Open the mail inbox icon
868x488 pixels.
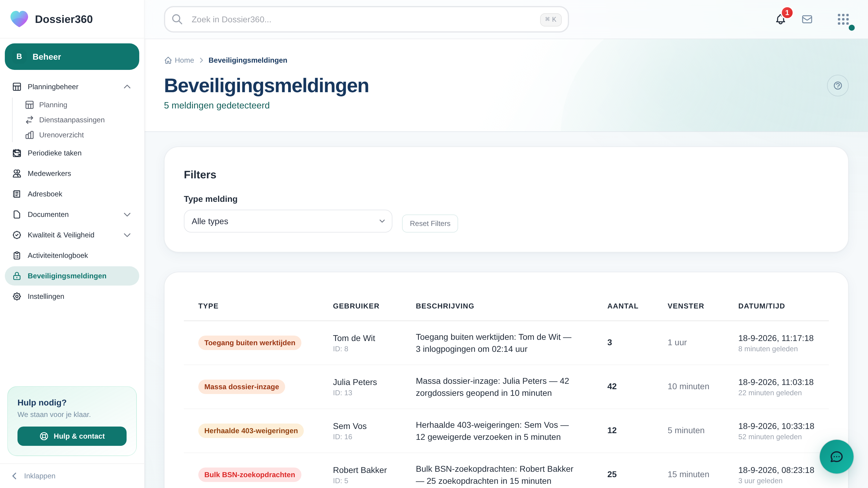pos(807,19)
